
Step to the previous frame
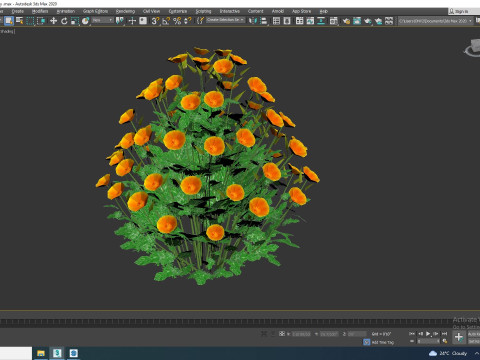[420, 333]
